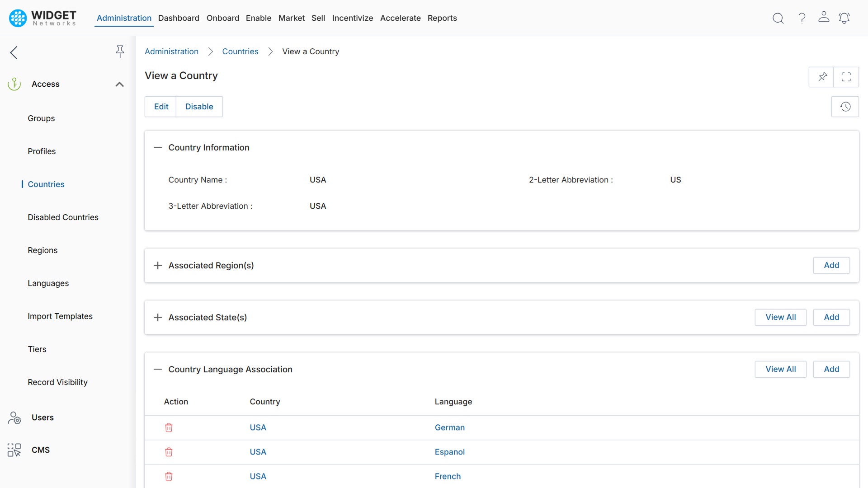Screen dimensions: 868x488
Task: Open the user profile icon
Action: coord(824,18)
